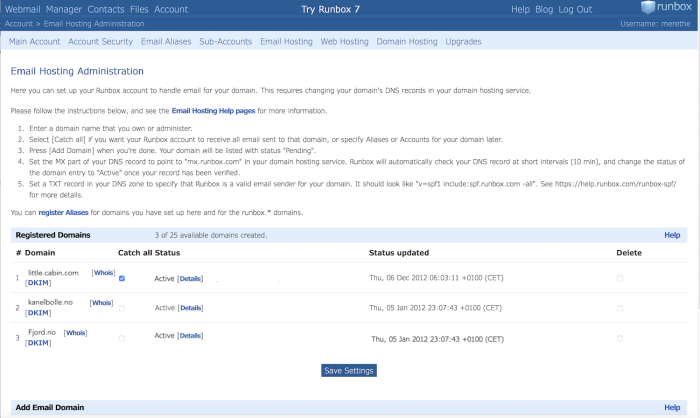Switch to Account Security tab
The width and height of the screenshot is (700, 418).
(x=100, y=42)
